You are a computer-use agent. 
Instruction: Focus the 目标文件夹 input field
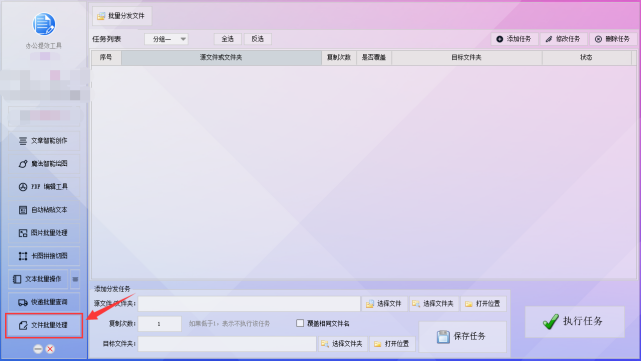(x=227, y=344)
